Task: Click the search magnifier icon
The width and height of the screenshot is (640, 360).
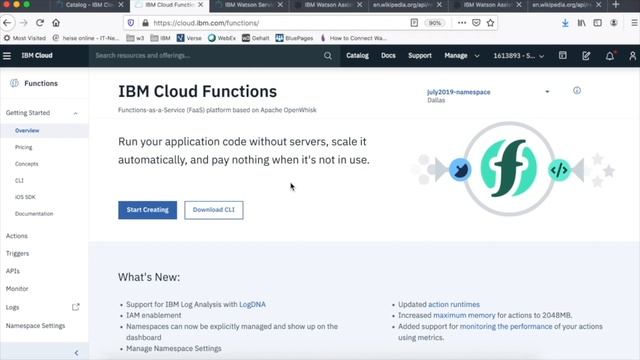Action: click(328, 56)
